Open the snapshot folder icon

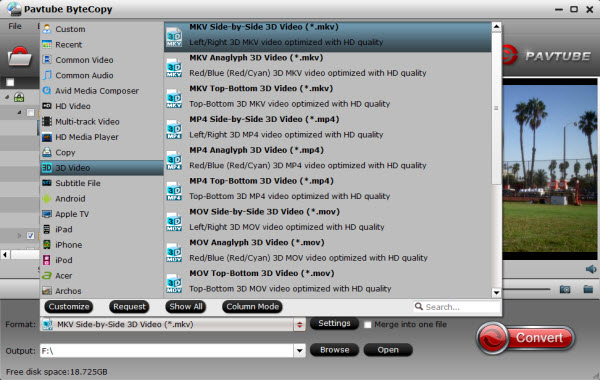tap(588, 289)
